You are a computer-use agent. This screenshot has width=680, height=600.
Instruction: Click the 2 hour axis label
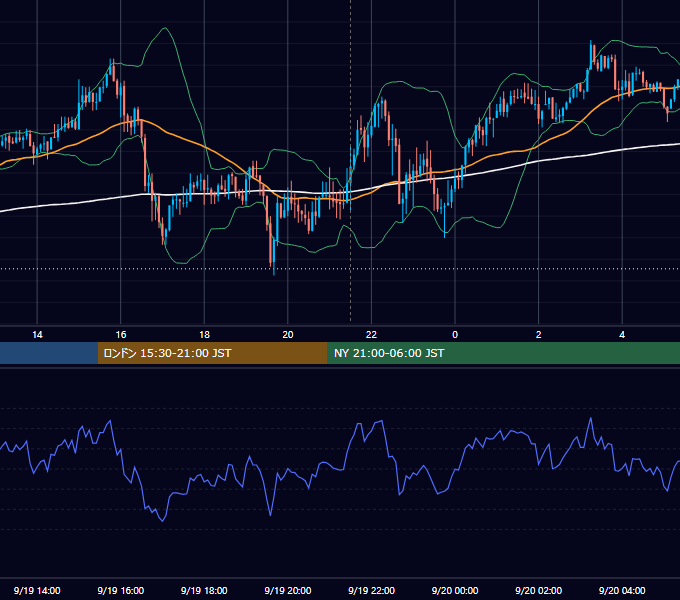(x=539, y=335)
